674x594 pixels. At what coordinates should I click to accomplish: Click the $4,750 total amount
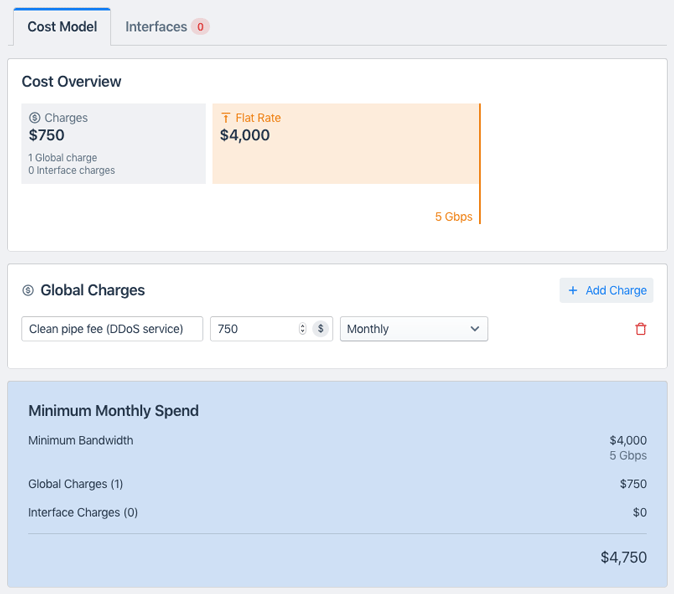pos(623,558)
